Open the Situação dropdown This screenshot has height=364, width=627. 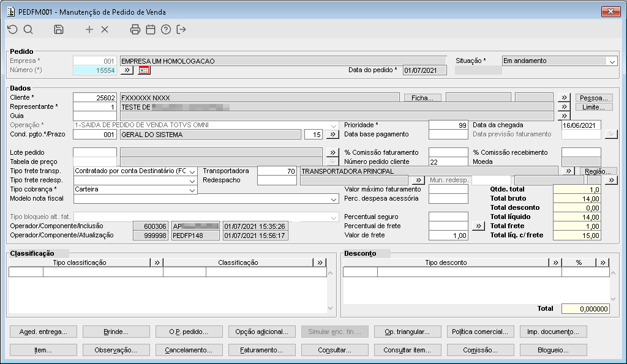[612, 61]
